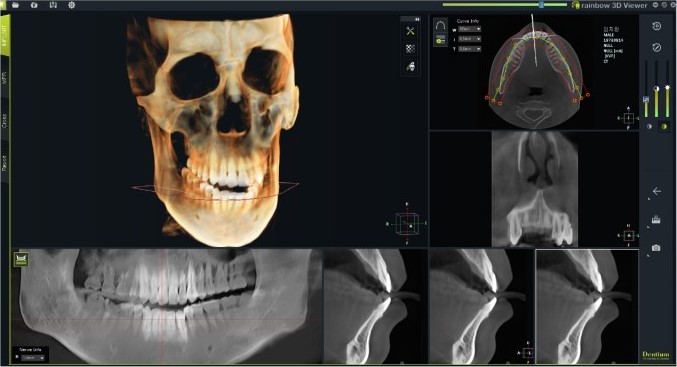Click the reset history clock icon
The height and width of the screenshot is (367, 677).
657,26
